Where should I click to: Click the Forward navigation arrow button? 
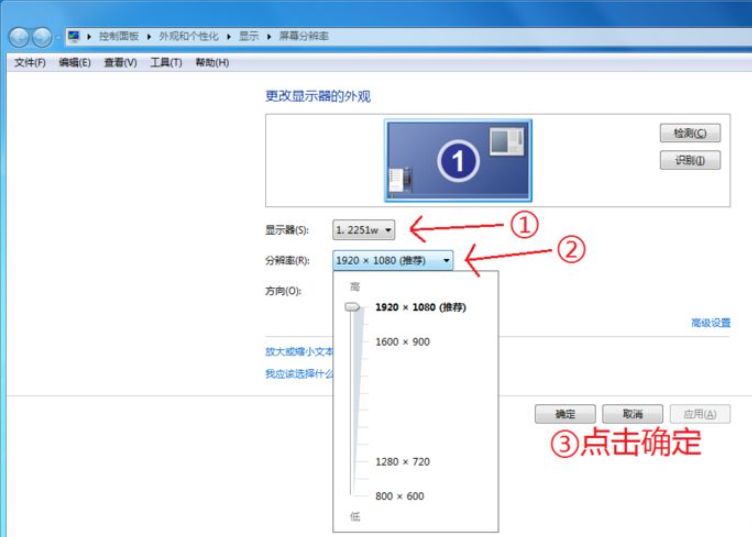[x=42, y=37]
